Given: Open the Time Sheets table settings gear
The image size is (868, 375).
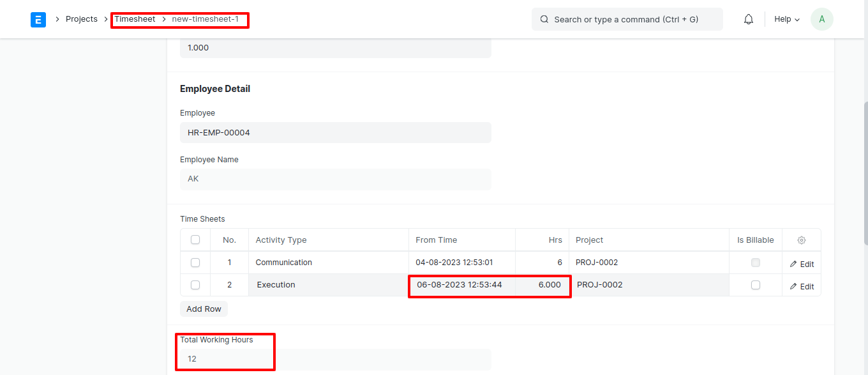Looking at the screenshot, I should 802,240.
